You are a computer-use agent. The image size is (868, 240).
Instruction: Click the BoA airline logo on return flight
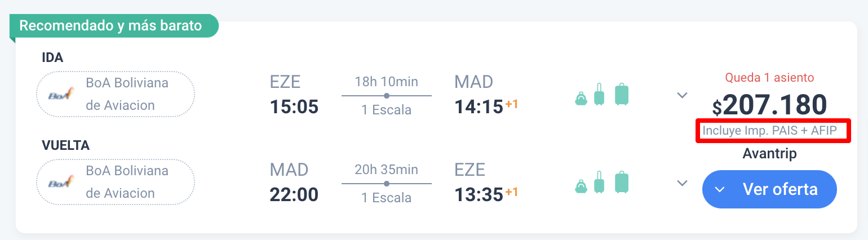[x=61, y=182]
